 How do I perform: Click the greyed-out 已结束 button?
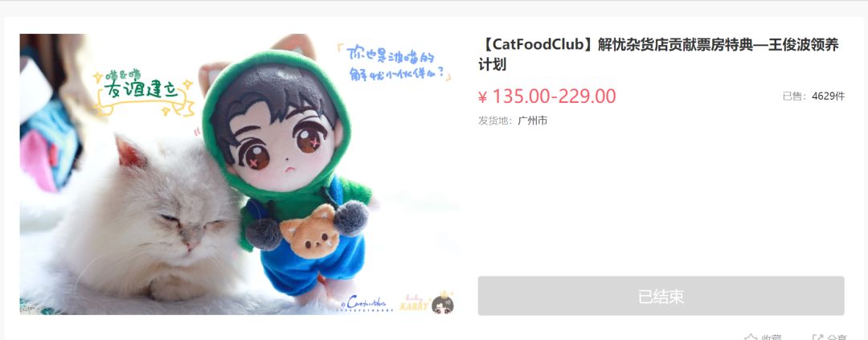(661, 296)
